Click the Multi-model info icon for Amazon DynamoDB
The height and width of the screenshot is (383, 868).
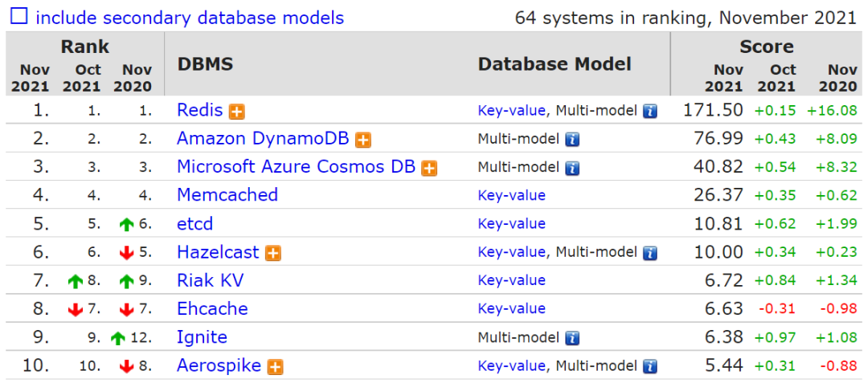pos(572,140)
